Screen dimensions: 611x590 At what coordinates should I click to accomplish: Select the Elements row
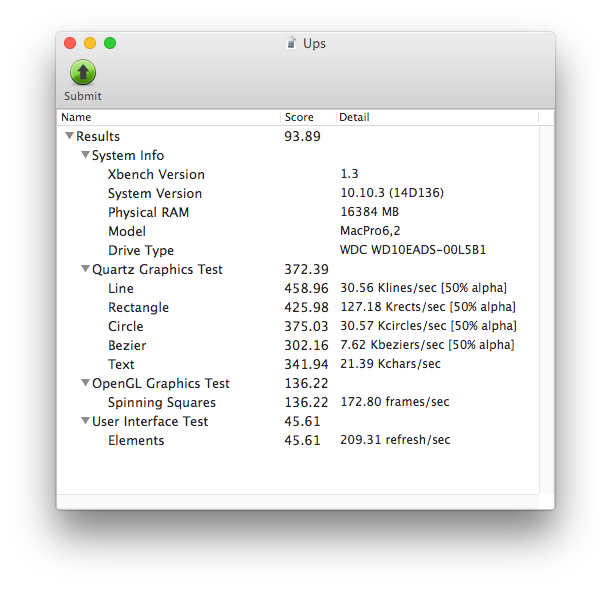pyautogui.click(x=298, y=440)
